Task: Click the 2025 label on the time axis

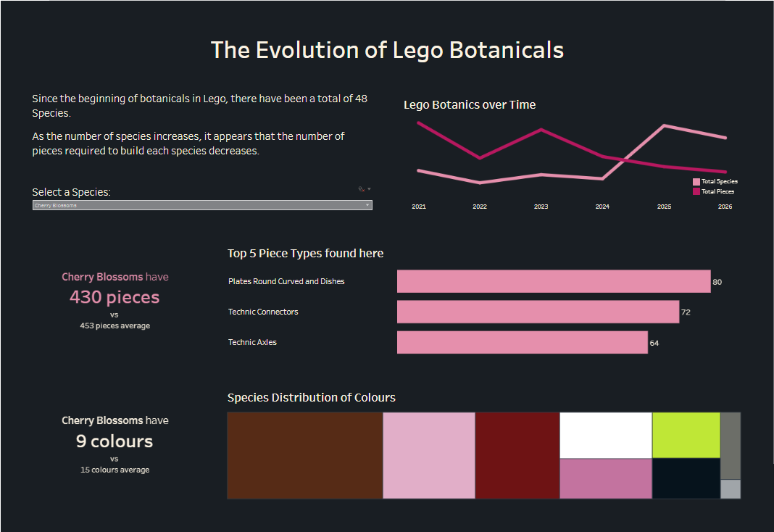Action: coord(664,207)
